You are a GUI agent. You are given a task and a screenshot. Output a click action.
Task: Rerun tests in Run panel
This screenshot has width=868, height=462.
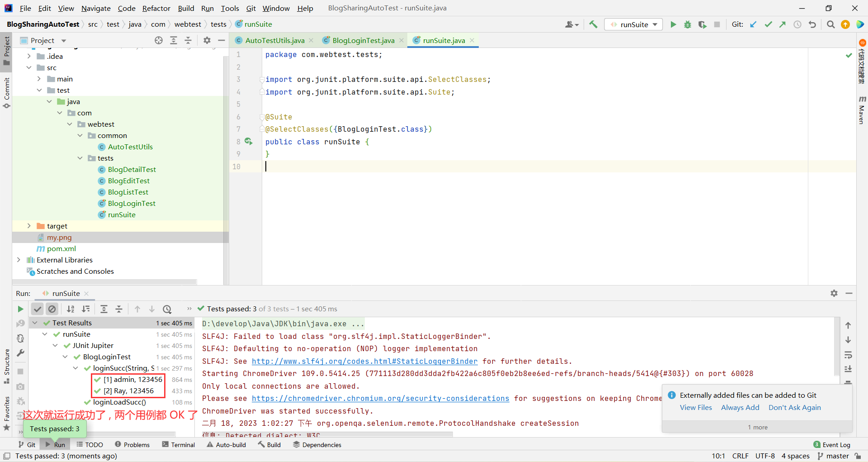(x=20, y=309)
